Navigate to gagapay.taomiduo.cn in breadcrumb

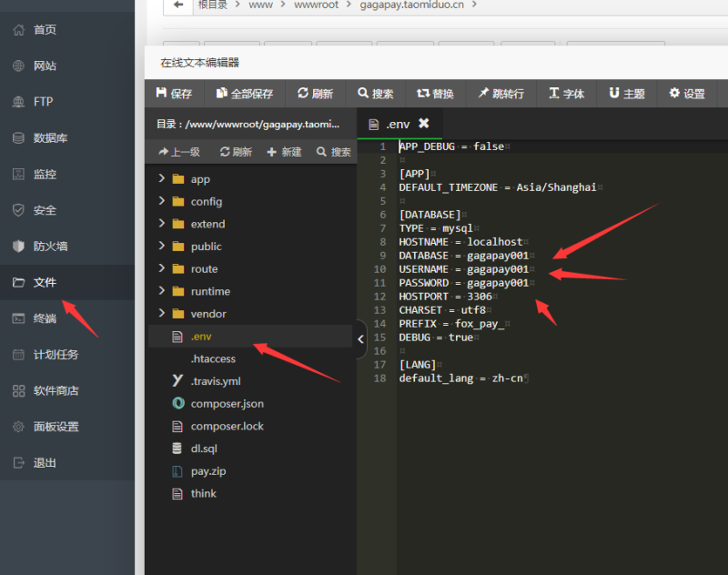click(412, 5)
